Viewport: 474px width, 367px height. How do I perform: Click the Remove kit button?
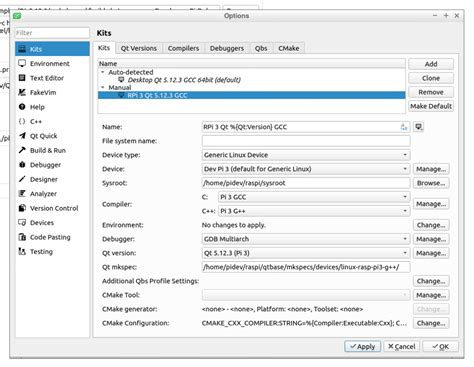[431, 92]
